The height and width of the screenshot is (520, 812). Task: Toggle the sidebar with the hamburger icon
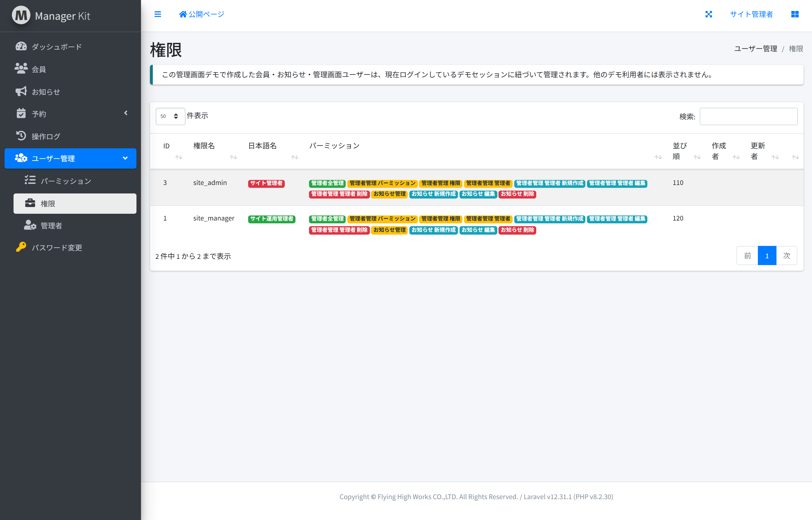158,14
